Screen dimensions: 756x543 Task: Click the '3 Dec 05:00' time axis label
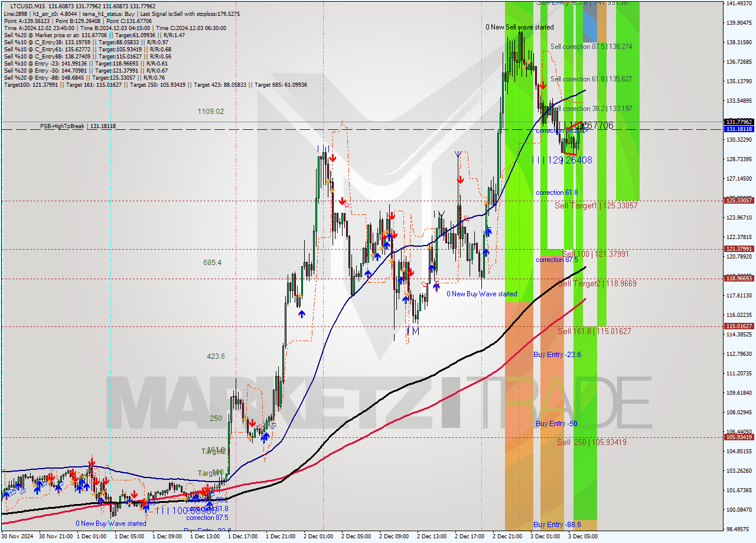(583, 537)
